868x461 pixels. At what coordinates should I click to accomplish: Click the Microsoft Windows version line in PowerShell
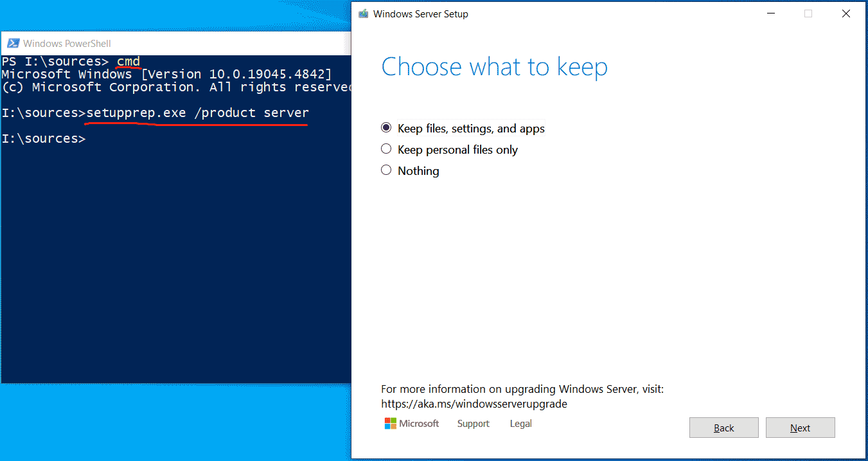166,75
